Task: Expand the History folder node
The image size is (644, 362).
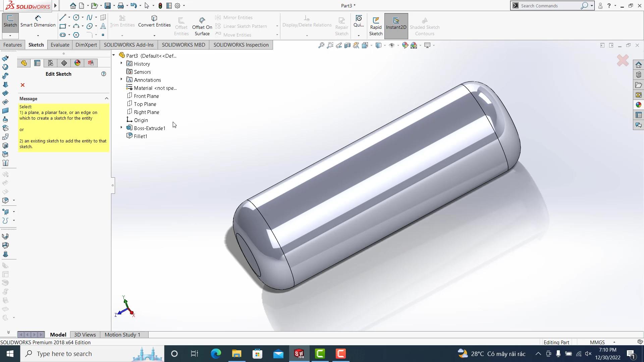Action: [x=121, y=63]
